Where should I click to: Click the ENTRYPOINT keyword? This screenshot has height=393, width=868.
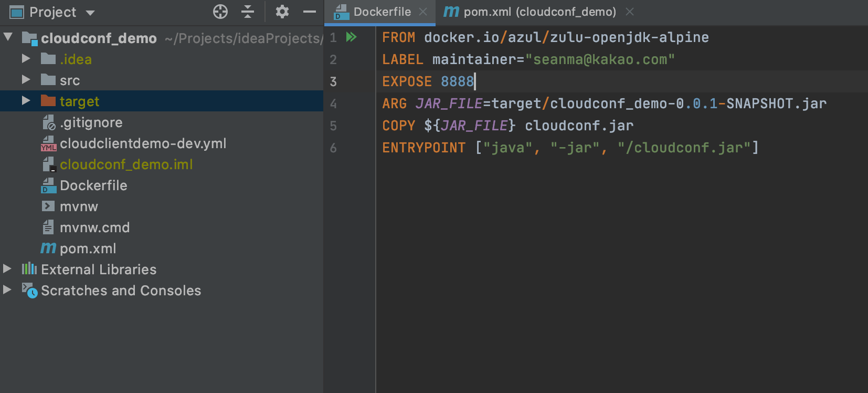coord(424,148)
